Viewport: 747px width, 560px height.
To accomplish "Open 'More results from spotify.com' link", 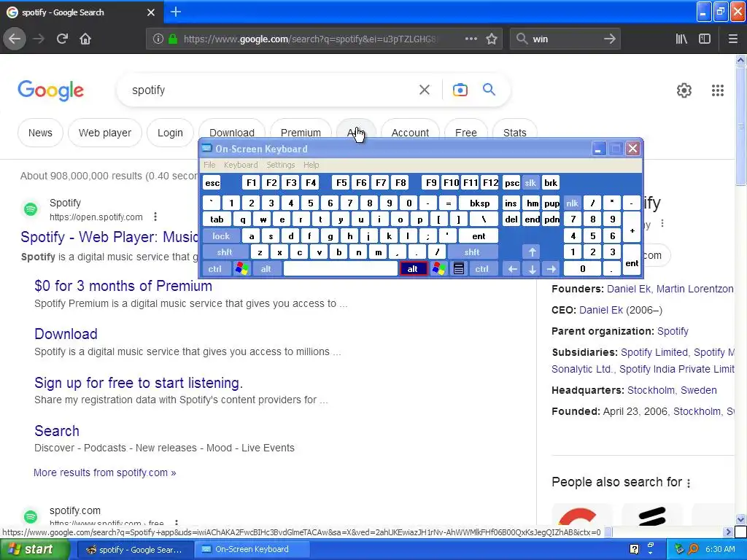I will (105, 472).
